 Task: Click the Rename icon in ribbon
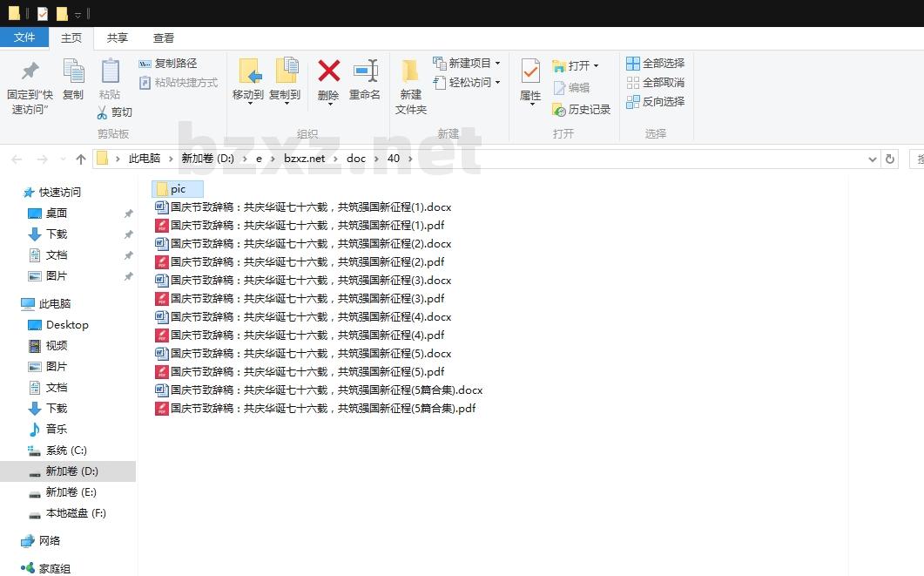coord(365,72)
